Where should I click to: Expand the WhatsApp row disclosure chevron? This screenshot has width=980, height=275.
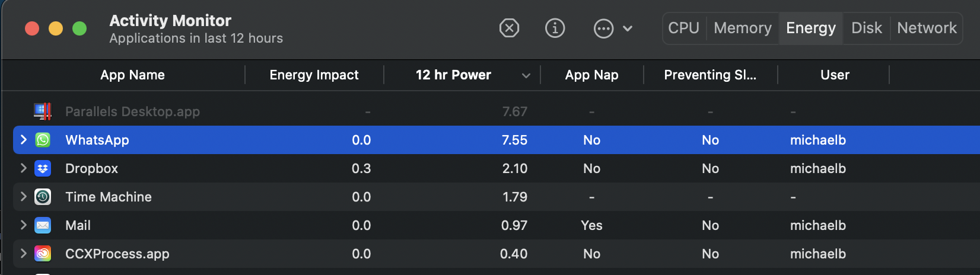[x=24, y=139]
